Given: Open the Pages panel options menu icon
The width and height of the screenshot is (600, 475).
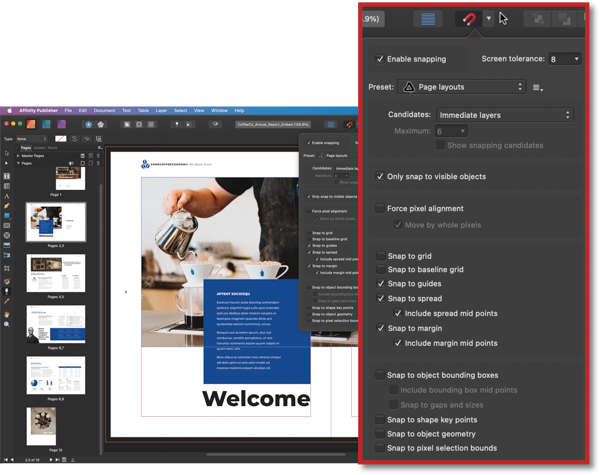Looking at the screenshot, I should 99,147.
